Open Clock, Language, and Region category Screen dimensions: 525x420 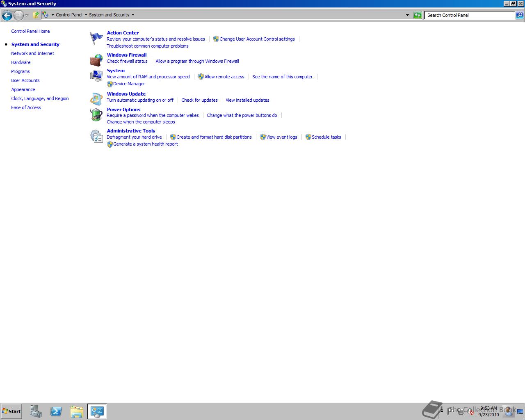(40, 98)
